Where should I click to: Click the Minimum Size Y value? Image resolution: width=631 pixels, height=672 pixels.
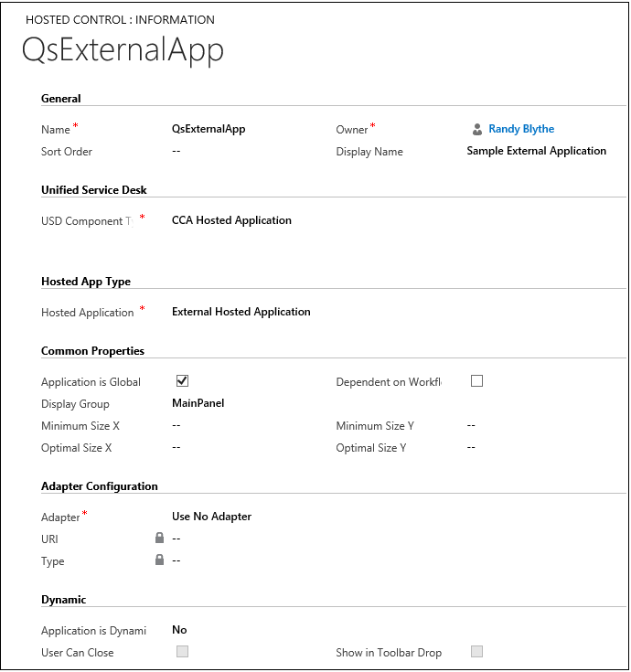tap(471, 425)
